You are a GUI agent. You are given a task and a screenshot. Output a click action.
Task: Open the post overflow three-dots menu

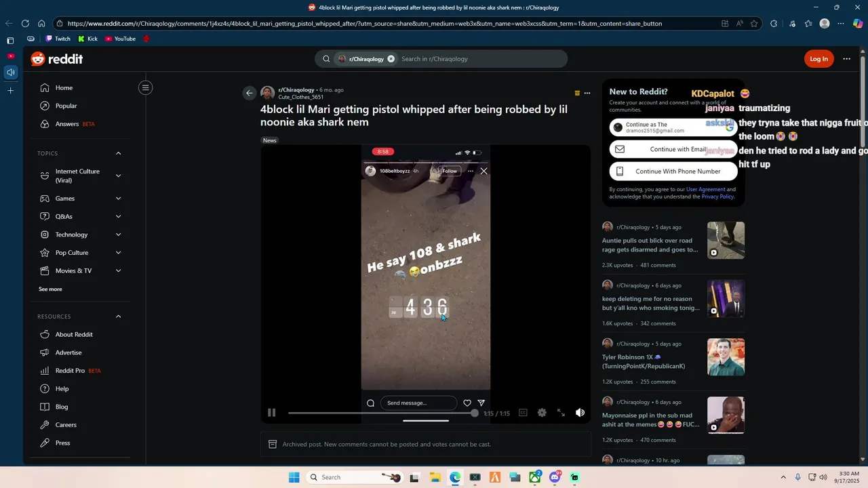pos(587,93)
